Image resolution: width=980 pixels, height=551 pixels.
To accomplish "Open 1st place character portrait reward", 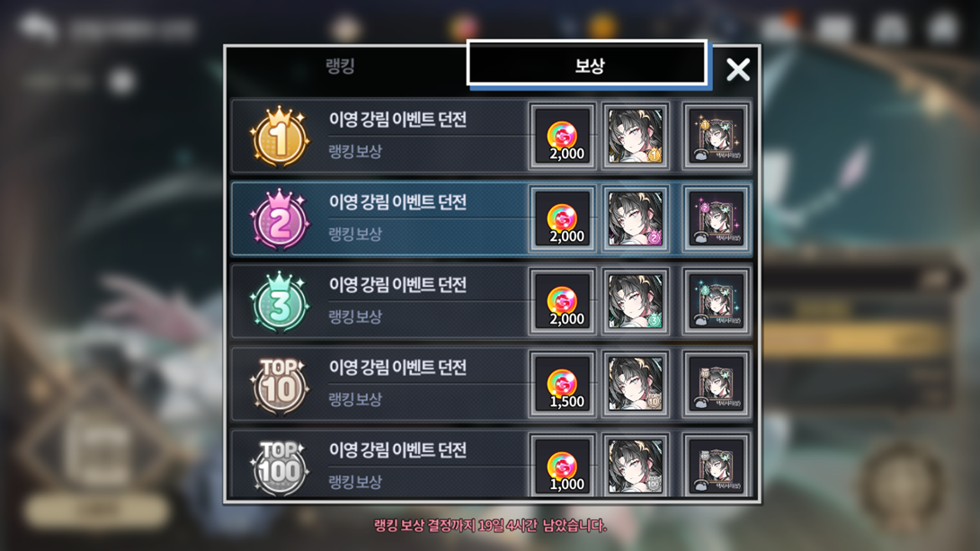I will [636, 137].
